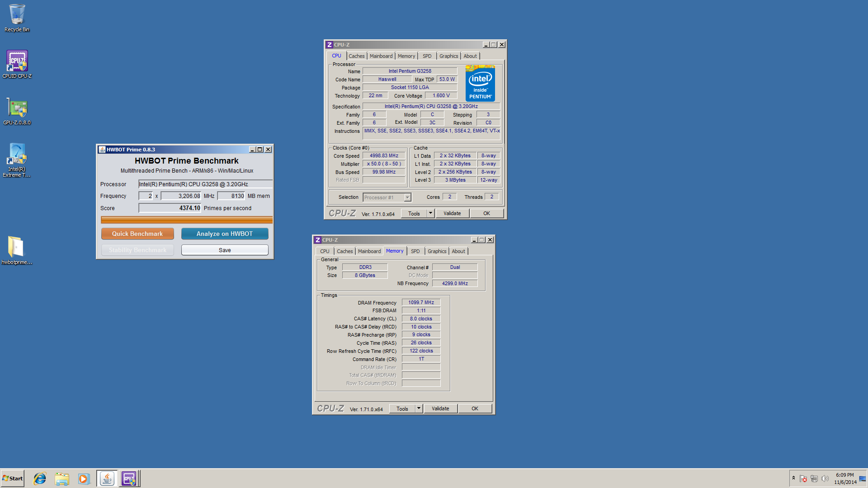Click the Frequency 3,206.08 MHz field

tap(181, 196)
